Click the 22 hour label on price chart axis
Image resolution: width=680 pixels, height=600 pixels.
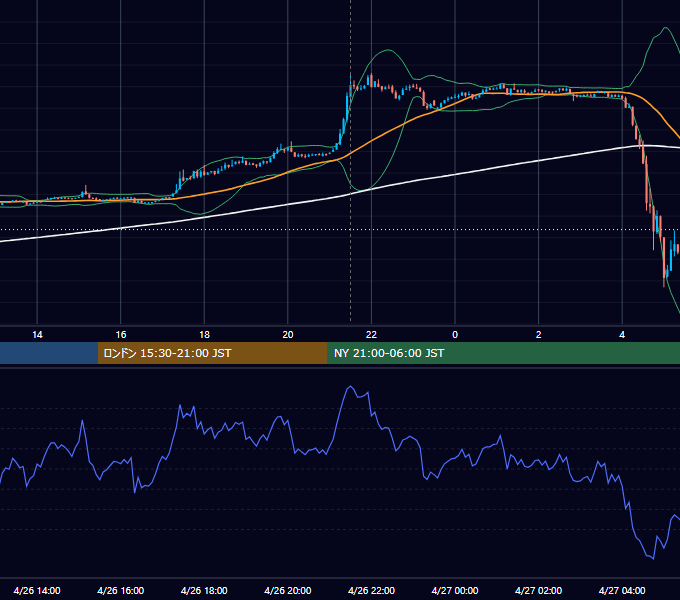(x=371, y=335)
